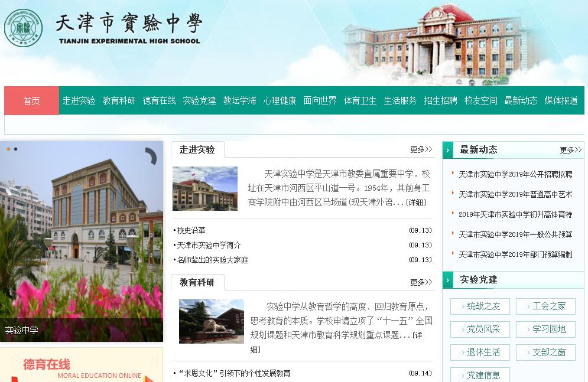Image resolution: width=588 pixels, height=382 pixels.
Task: Open the 首页 navigation tab
Action: (x=31, y=101)
